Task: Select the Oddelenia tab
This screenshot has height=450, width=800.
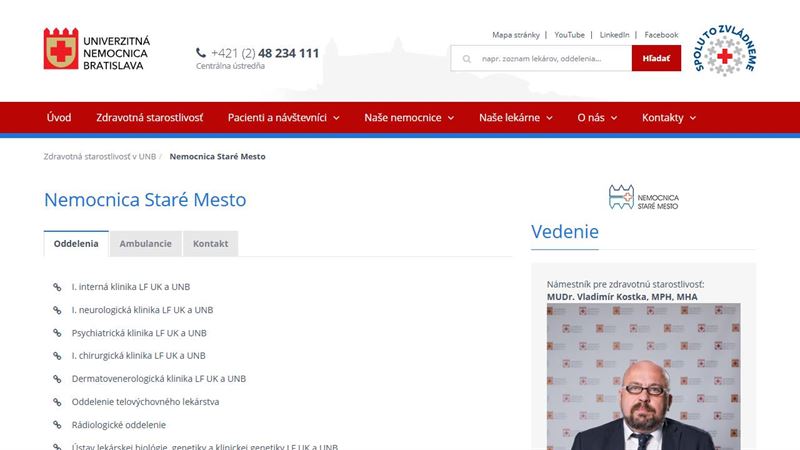Action: coord(76,243)
